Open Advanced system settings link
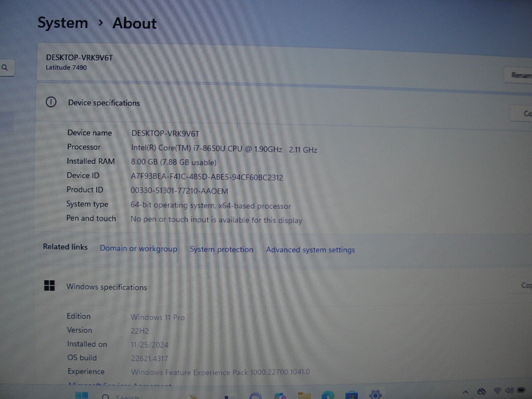This screenshot has height=399, width=532. (x=310, y=250)
